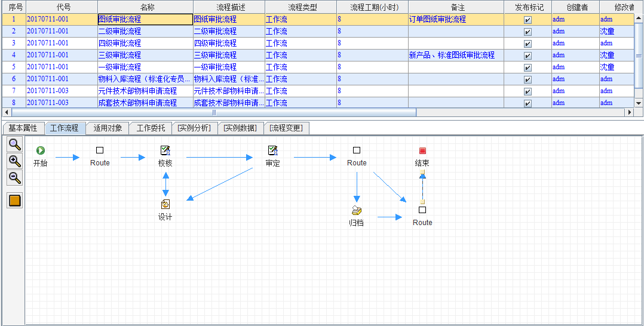Select the red 结束 end node
644x326 pixels.
[422, 150]
